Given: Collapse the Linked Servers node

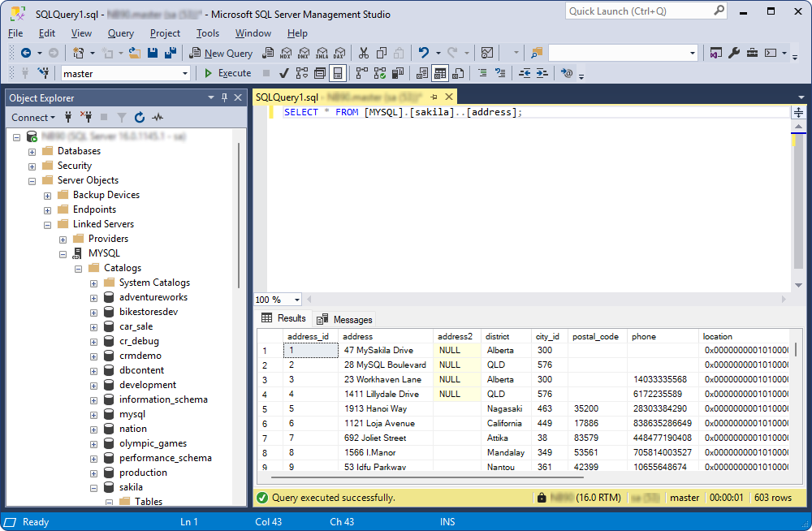Looking at the screenshot, I should [48, 224].
